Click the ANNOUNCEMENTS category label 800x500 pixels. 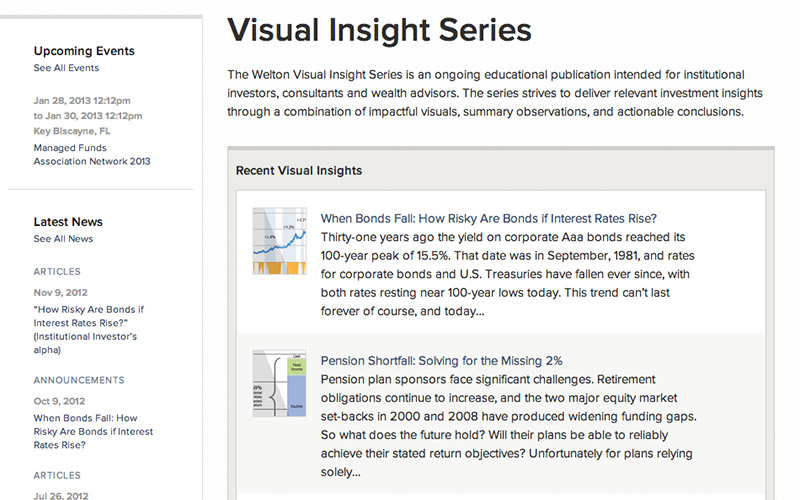[x=79, y=380]
